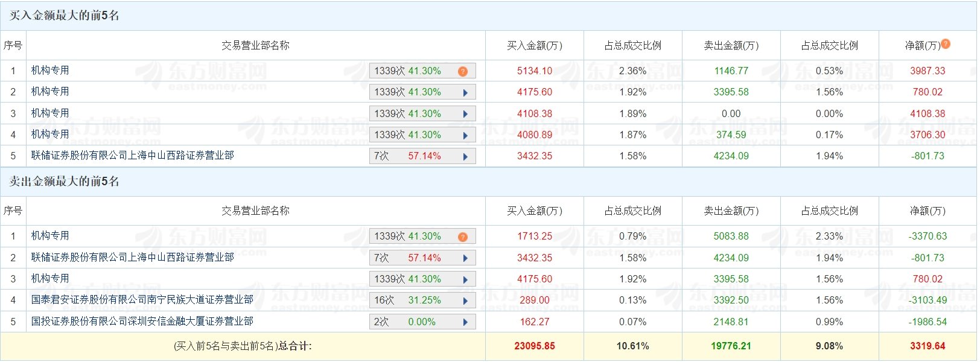The image size is (980, 362).
Task: Click blue arrow in buy-table row with 4108.38
Action: 465,114
